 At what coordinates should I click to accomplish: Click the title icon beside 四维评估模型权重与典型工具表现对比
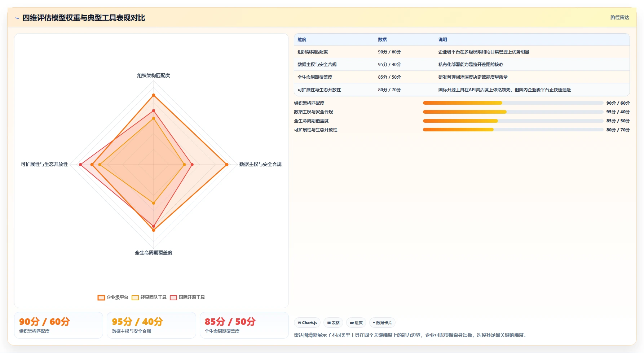coord(17,18)
